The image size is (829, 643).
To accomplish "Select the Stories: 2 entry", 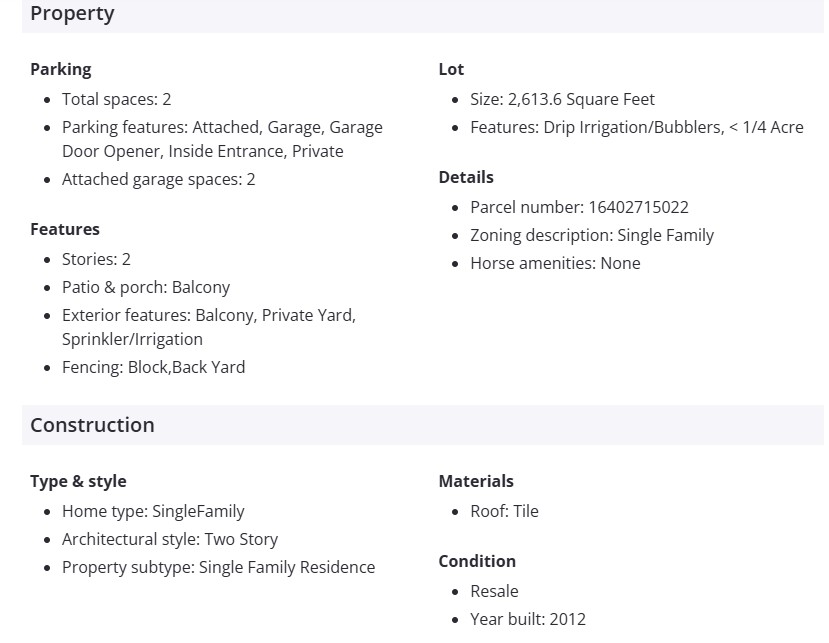I will tap(96, 259).
